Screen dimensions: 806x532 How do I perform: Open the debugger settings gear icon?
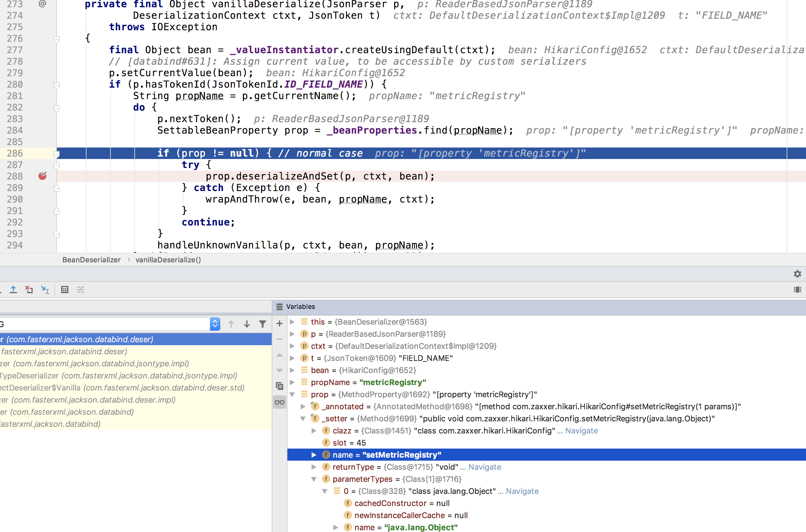coord(797,274)
